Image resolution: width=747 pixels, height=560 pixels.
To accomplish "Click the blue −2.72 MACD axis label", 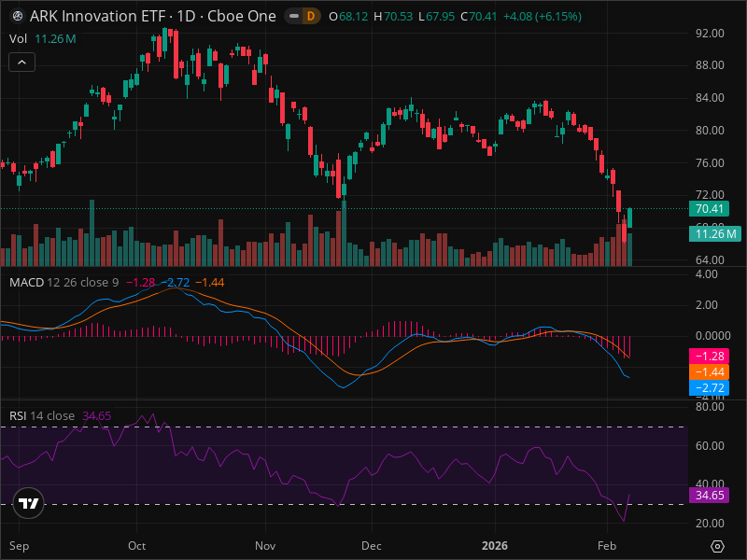I will [x=709, y=387].
